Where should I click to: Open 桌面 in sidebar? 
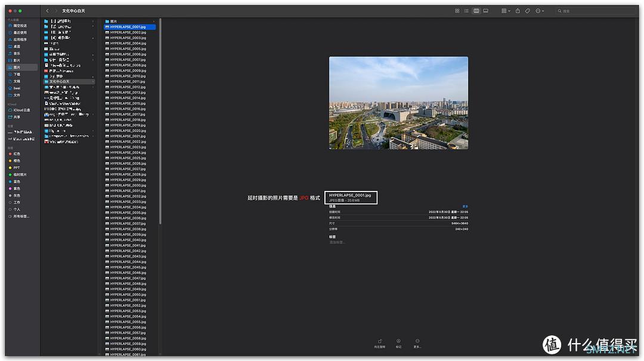pyautogui.click(x=17, y=47)
